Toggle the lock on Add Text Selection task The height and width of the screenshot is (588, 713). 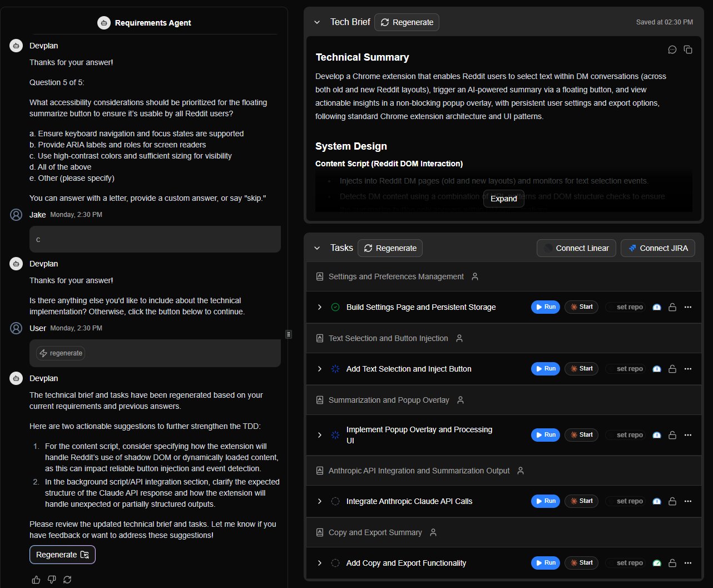(672, 369)
